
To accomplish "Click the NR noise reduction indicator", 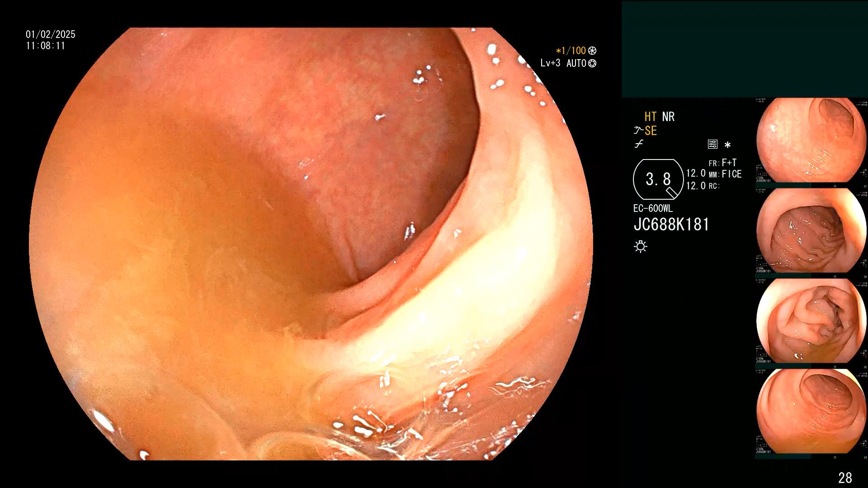I will pos(668,117).
